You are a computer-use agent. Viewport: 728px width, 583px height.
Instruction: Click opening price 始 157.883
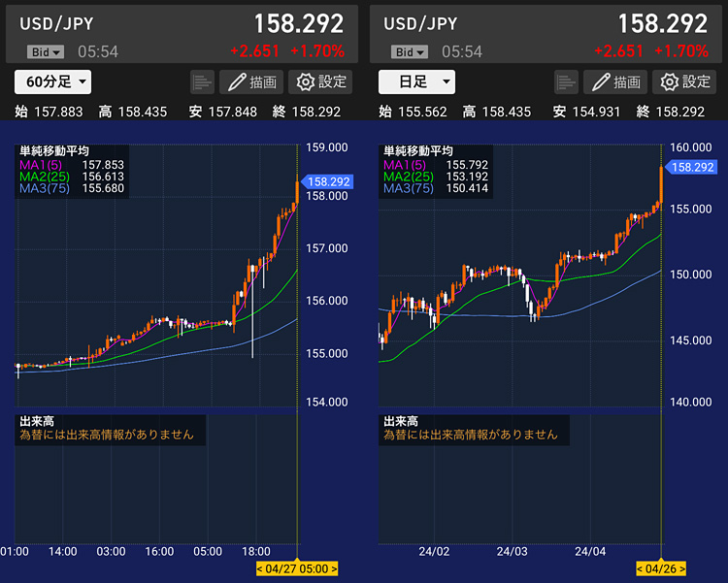[49, 112]
